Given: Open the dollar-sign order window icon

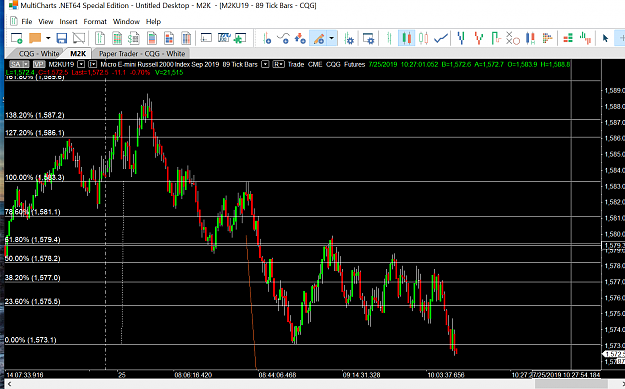Looking at the screenshot, I should [x=134, y=38].
